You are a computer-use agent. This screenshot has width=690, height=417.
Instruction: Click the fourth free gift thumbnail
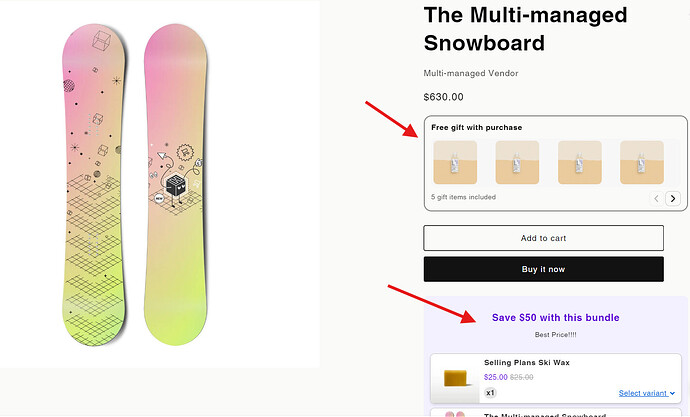pos(641,161)
